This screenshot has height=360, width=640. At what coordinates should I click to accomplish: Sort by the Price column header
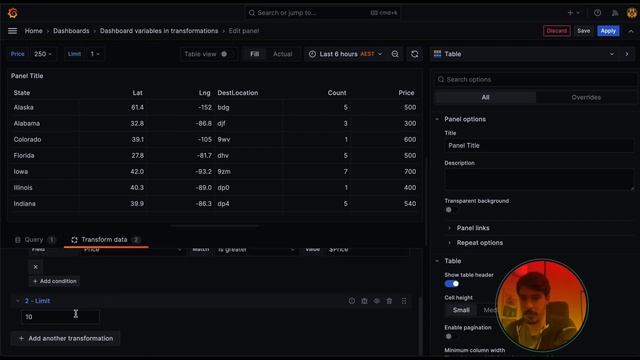click(406, 93)
